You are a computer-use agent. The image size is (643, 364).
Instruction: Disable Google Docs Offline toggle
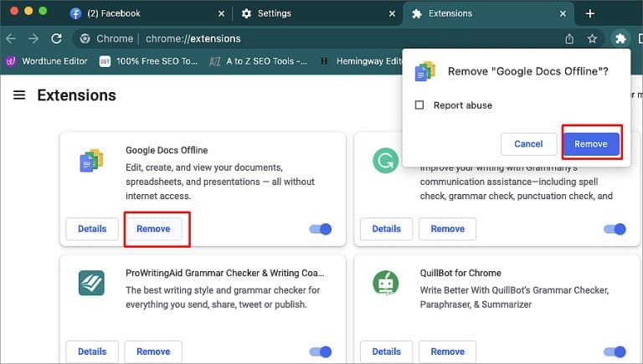pos(321,228)
